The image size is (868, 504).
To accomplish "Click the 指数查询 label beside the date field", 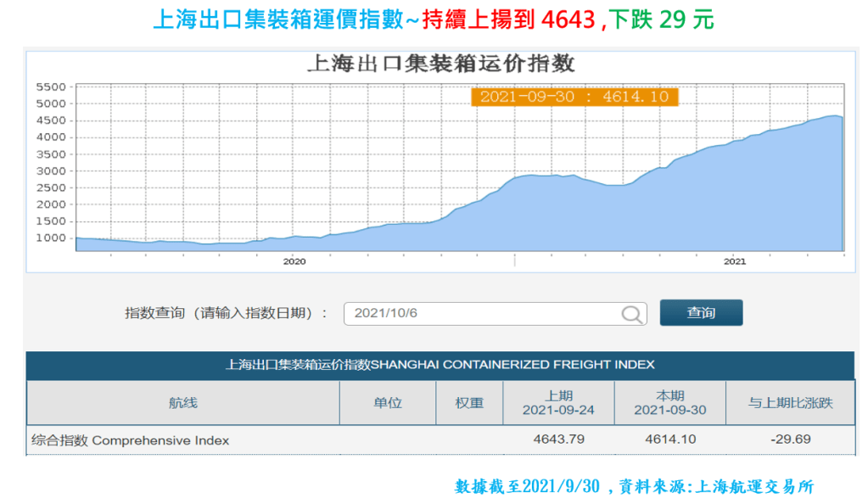I will click(227, 313).
